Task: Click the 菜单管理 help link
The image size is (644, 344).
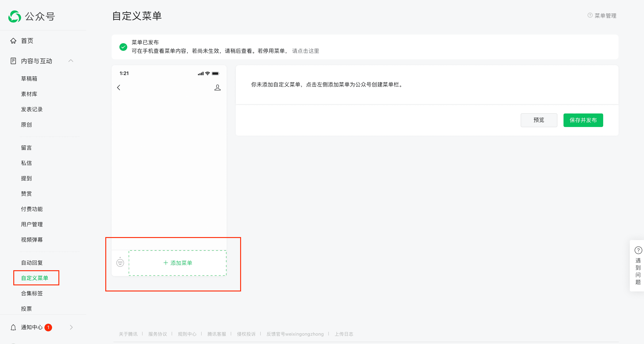Action: click(605, 16)
